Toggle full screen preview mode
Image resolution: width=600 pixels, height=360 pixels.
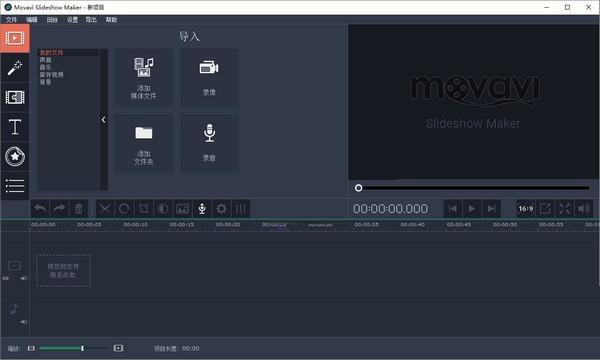[565, 209]
